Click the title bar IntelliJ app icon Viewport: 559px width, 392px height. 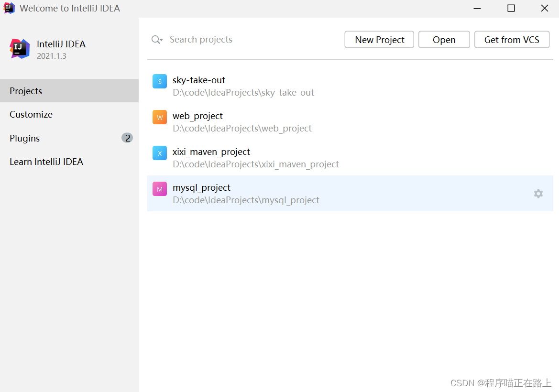[x=9, y=8]
